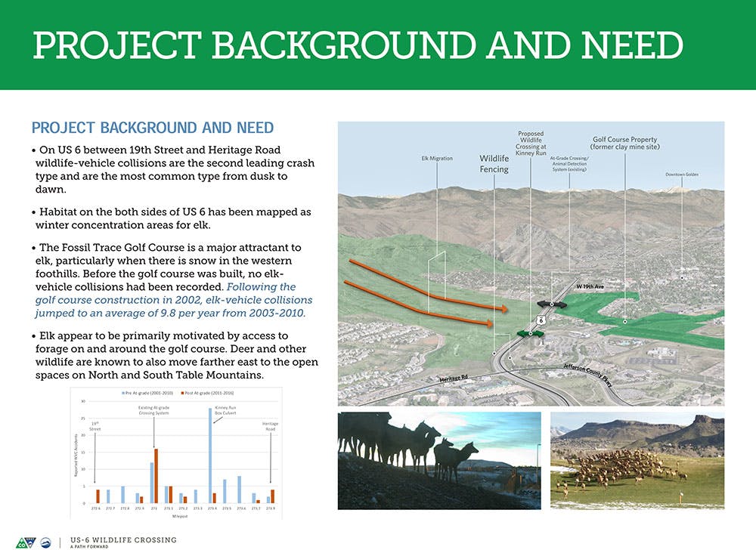The height and width of the screenshot is (550, 756).
Task: Click the 'Jefferson County Pkwy' road label
Action: pyautogui.click(x=588, y=375)
